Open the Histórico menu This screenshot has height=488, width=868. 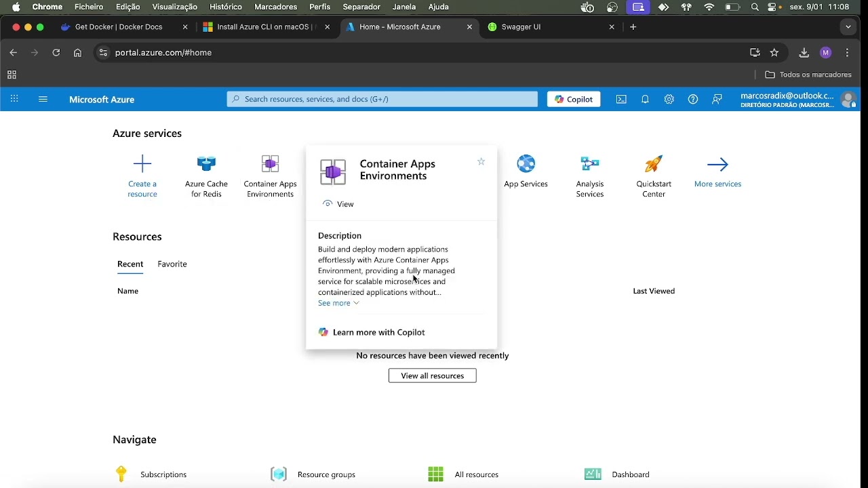[x=226, y=7]
